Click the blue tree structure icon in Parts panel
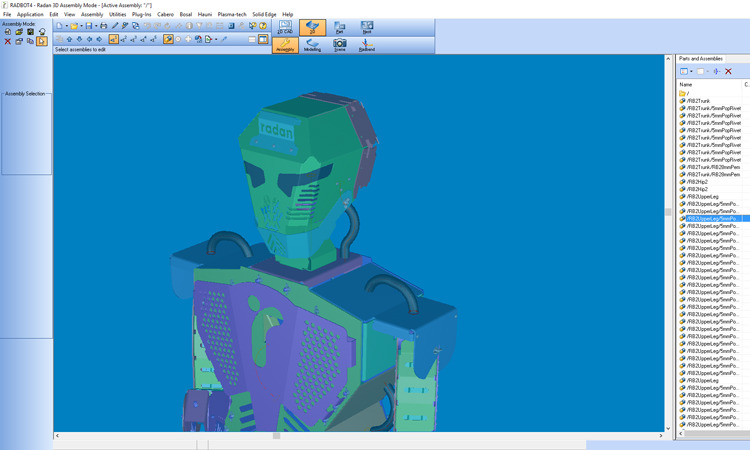Viewport: 750px width, 450px height. [x=717, y=71]
